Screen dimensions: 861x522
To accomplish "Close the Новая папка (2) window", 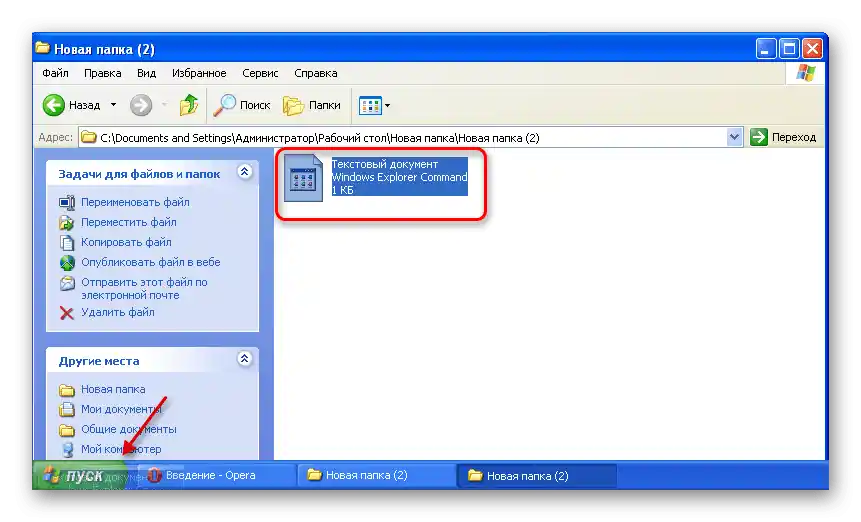I will (x=812, y=49).
